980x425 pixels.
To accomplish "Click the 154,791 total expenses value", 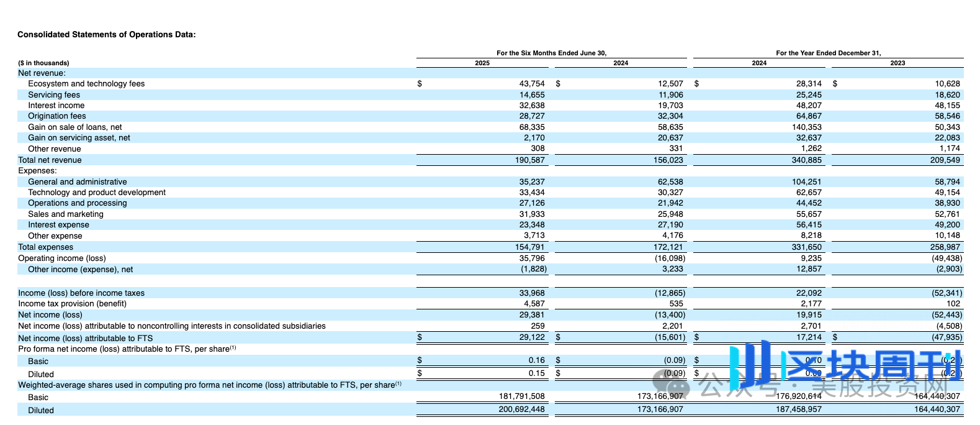I will [x=529, y=247].
